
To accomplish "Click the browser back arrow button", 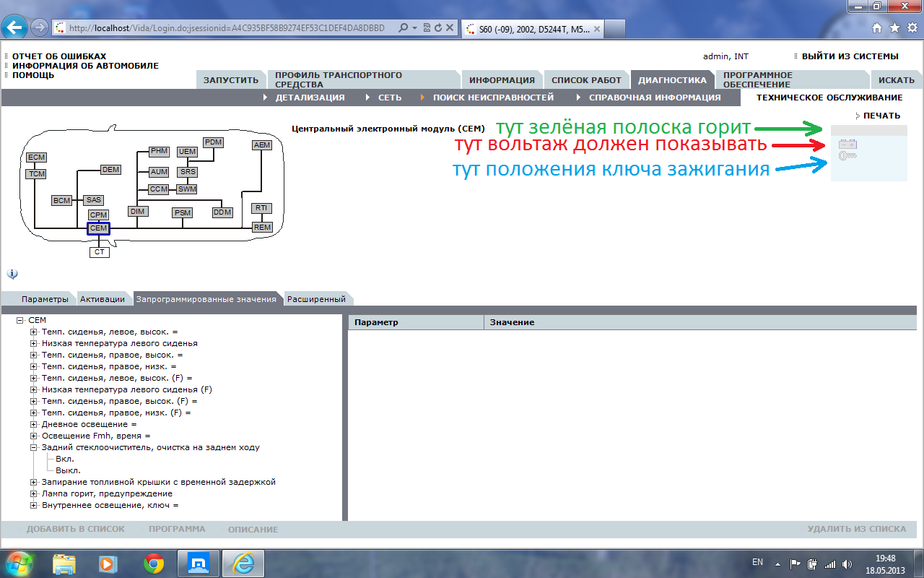I will pos(15,27).
